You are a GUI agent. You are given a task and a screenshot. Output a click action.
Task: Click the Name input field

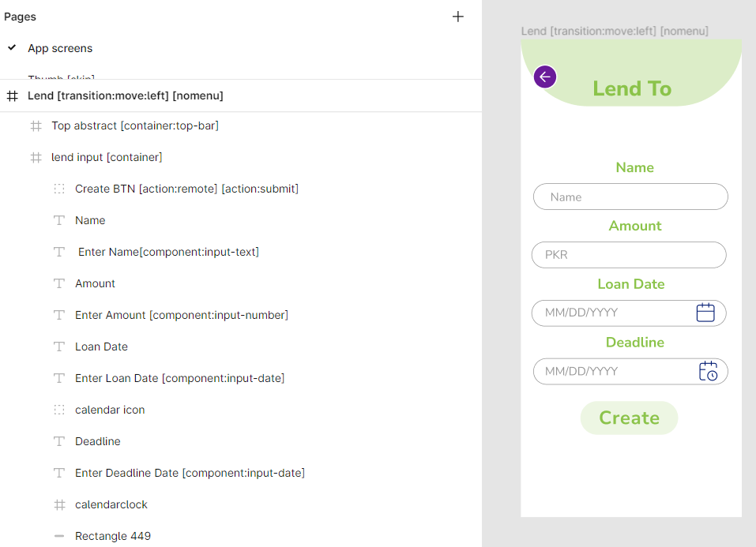[630, 197]
